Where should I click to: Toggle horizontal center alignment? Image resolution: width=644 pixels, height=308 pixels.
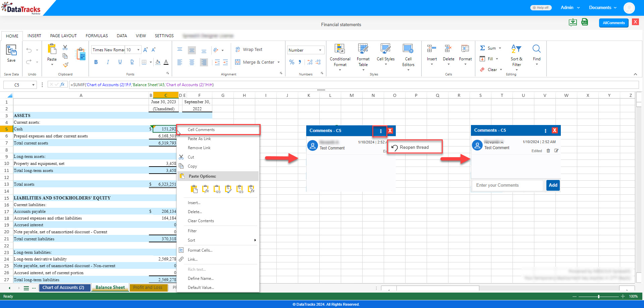point(192,62)
